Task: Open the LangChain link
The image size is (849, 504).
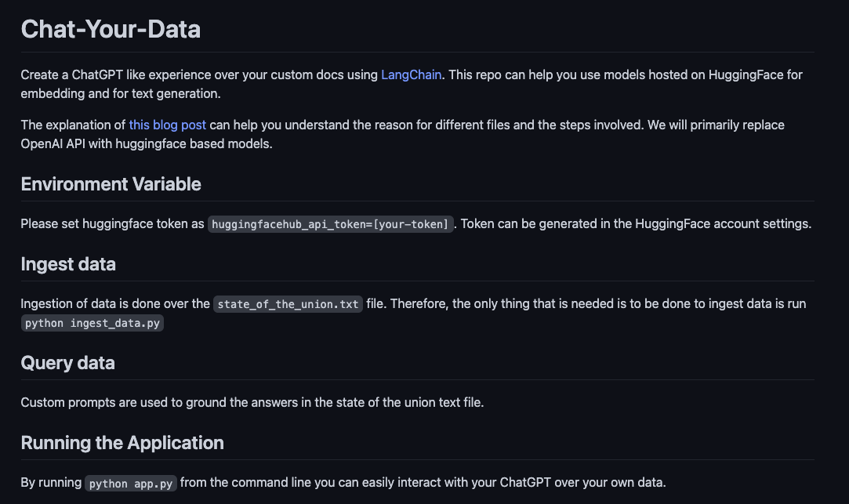Action: pyautogui.click(x=411, y=74)
